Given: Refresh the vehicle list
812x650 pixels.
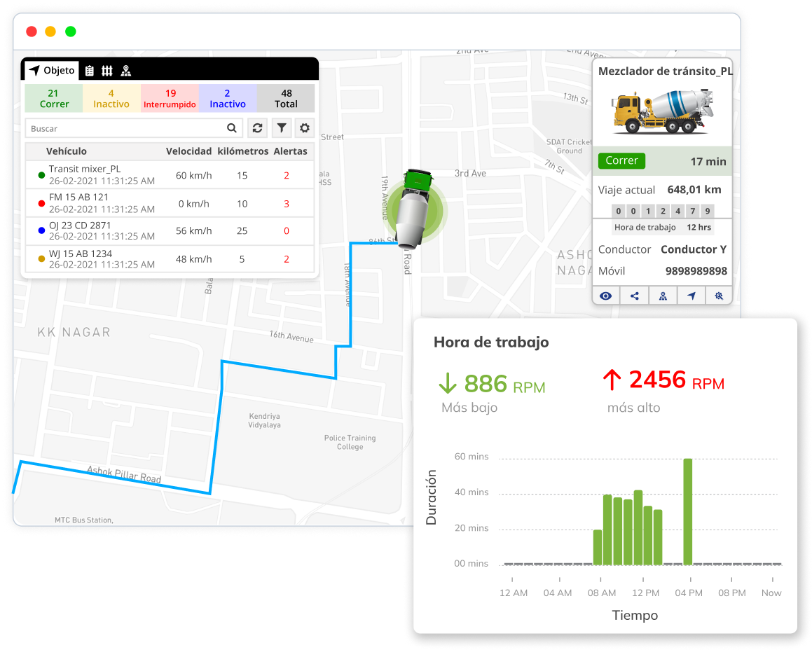Looking at the screenshot, I should point(257,128).
